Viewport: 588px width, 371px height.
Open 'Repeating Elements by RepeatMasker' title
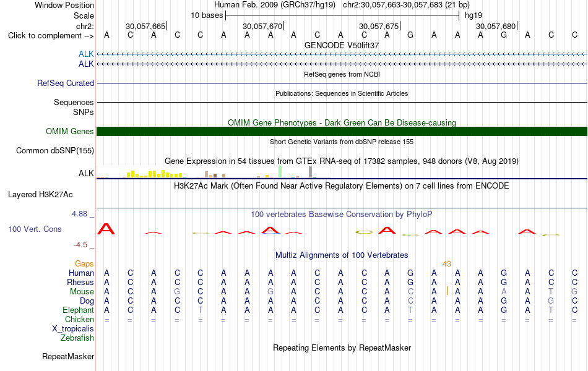click(x=342, y=348)
